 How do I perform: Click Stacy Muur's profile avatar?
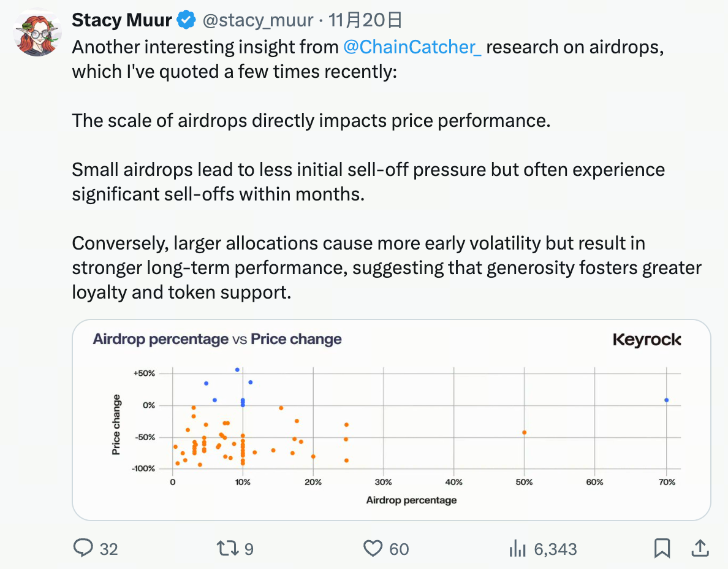(37, 33)
